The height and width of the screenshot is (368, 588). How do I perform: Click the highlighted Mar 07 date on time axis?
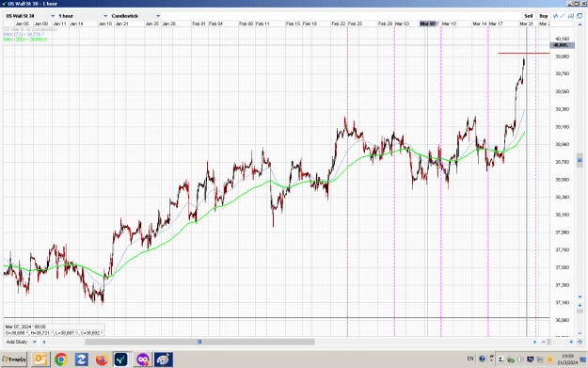click(x=428, y=24)
